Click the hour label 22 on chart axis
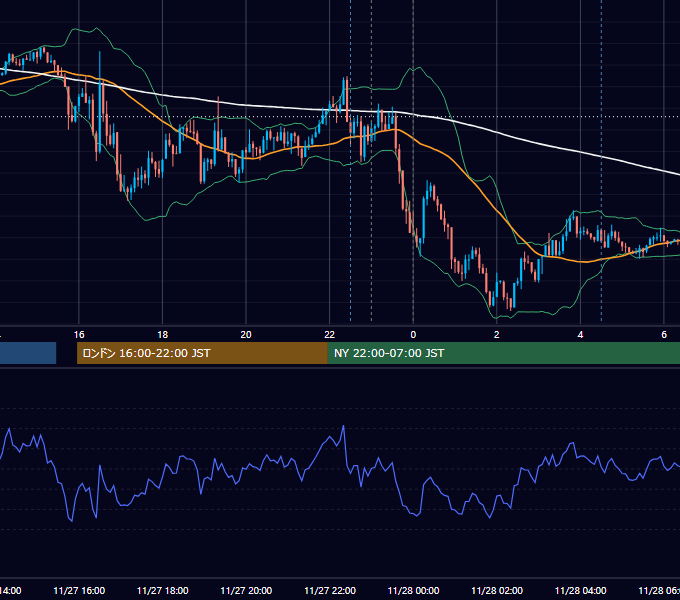 330,335
